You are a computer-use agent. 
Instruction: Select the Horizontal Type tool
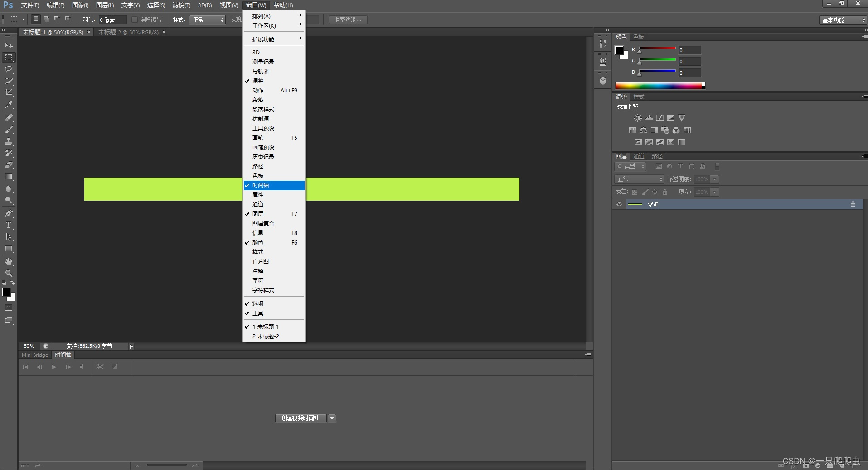coord(9,225)
